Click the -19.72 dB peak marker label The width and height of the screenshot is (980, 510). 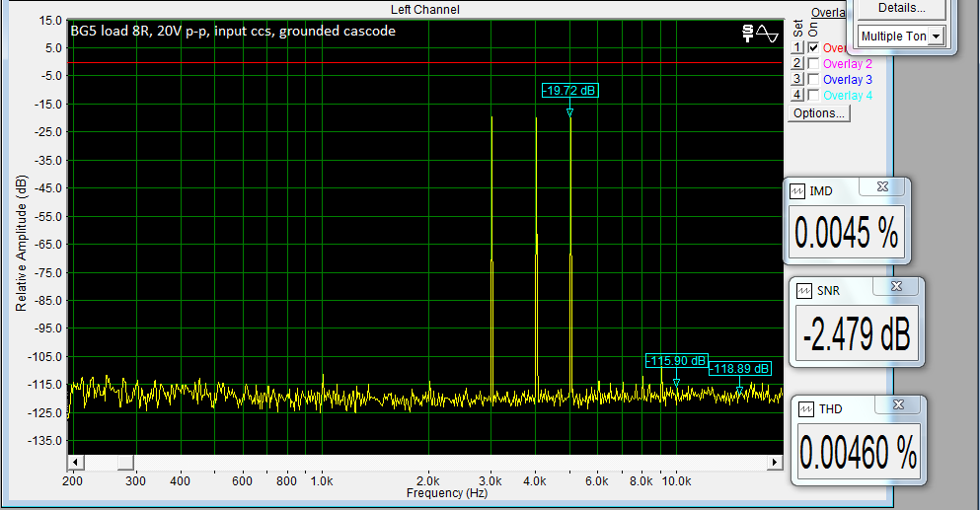click(569, 91)
